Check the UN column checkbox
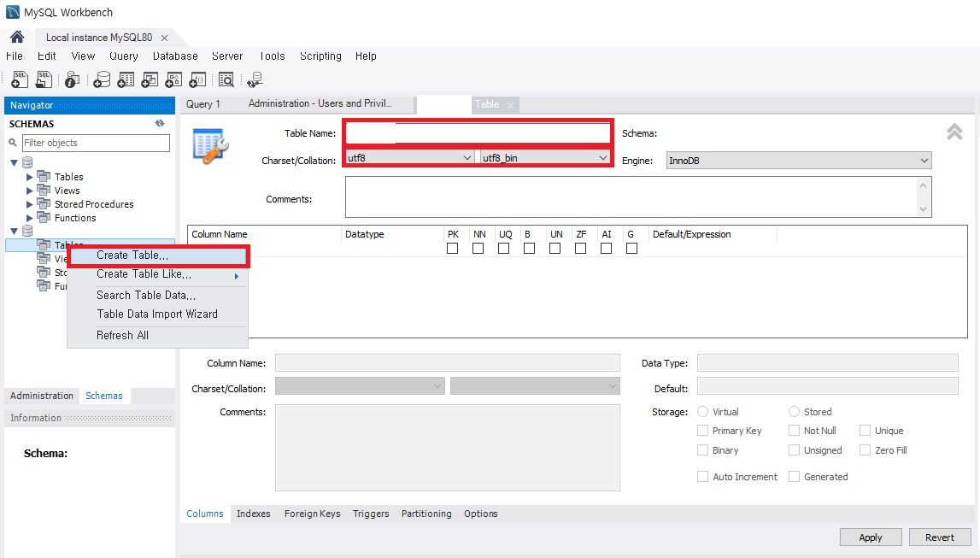 pos(555,248)
